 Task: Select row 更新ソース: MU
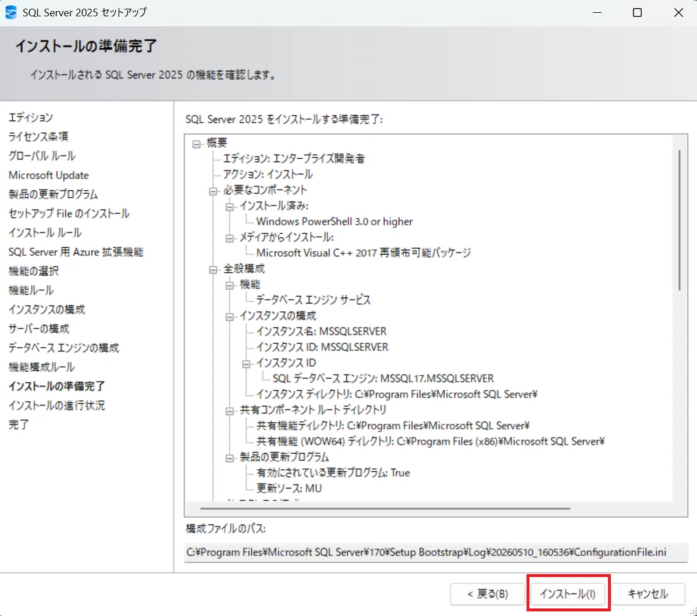pyautogui.click(x=289, y=489)
